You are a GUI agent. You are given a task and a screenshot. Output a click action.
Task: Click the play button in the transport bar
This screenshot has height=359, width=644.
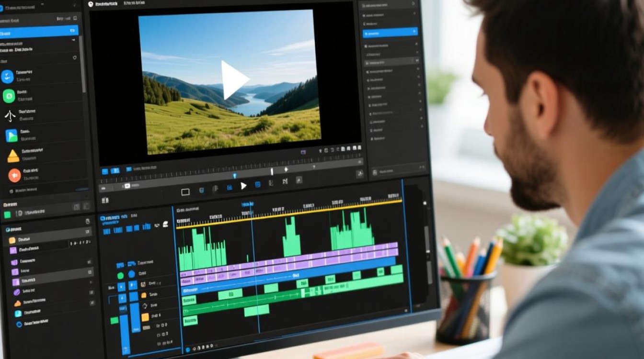(243, 186)
